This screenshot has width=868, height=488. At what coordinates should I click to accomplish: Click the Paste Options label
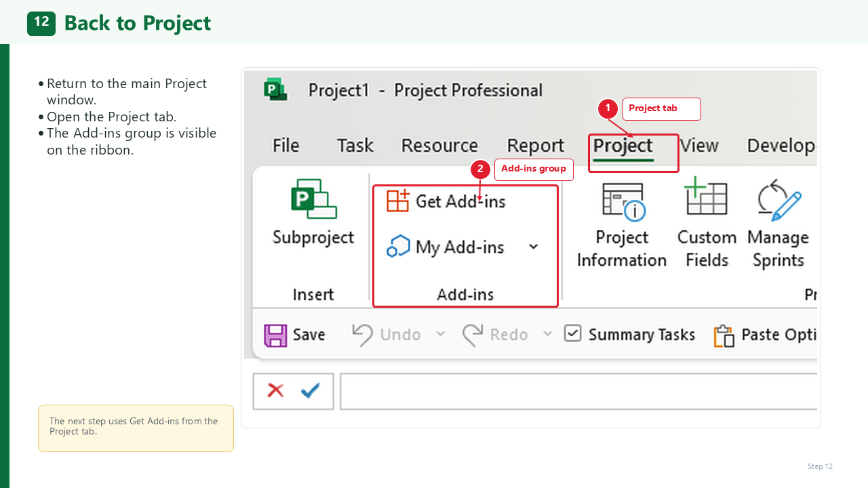pyautogui.click(x=778, y=335)
